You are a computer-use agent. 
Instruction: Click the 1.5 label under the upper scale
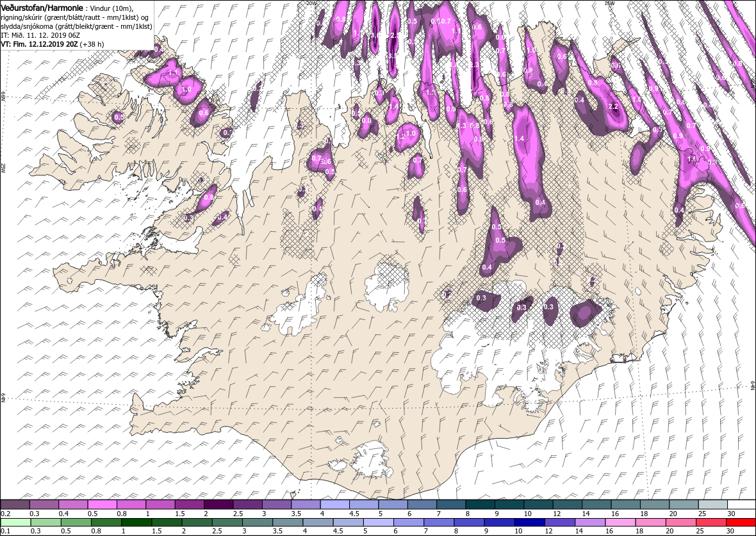tap(180, 514)
